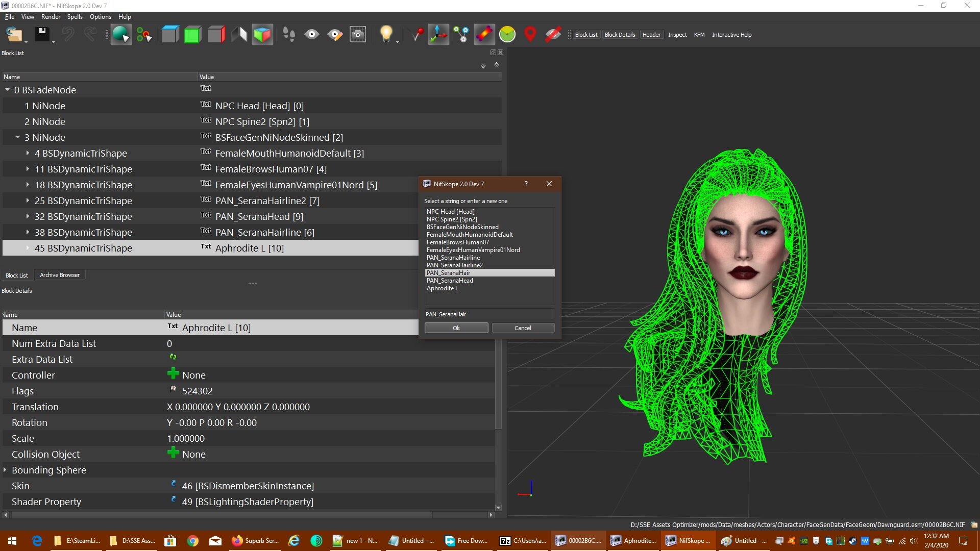Open the Load file dropdown arrow
Image resolution: width=980 pixels, height=551 pixels.
tap(26, 41)
